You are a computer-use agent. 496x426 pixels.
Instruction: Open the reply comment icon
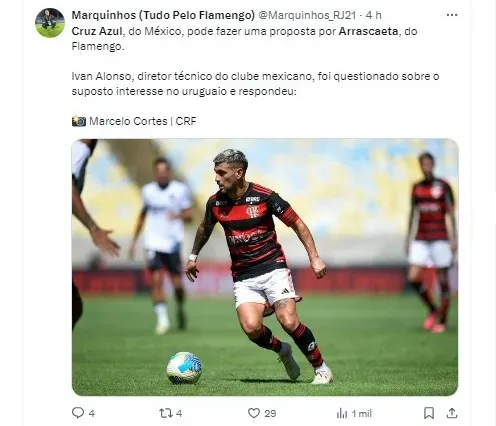78,413
